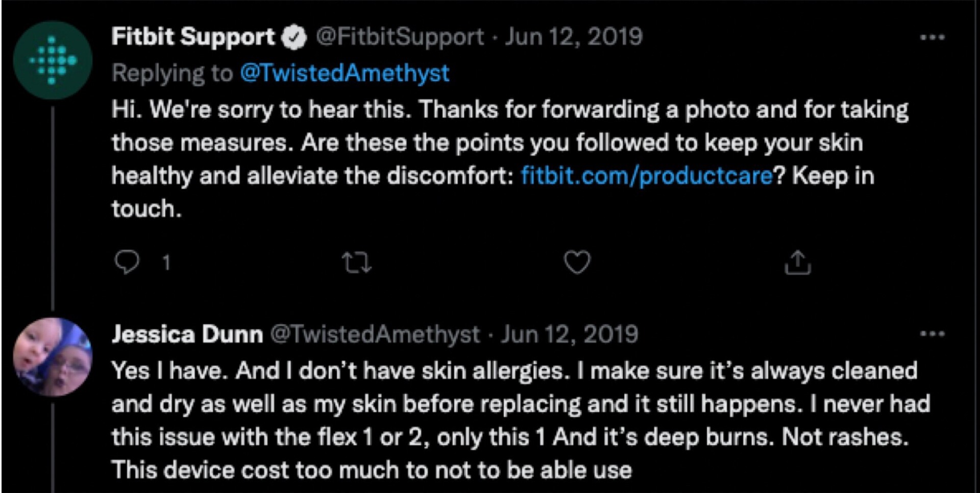980x493 pixels.
Task: Open more options on Jessica Dunn's tweet
Action: [932, 334]
